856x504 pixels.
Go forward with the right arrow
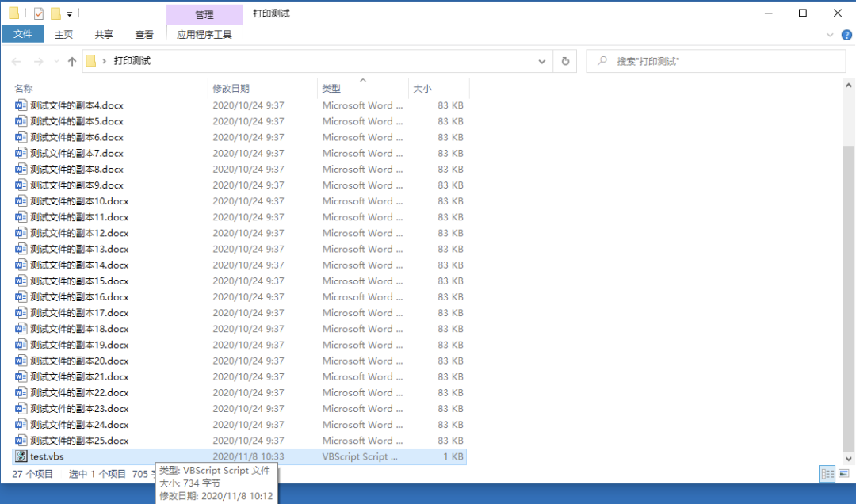pyautogui.click(x=38, y=61)
